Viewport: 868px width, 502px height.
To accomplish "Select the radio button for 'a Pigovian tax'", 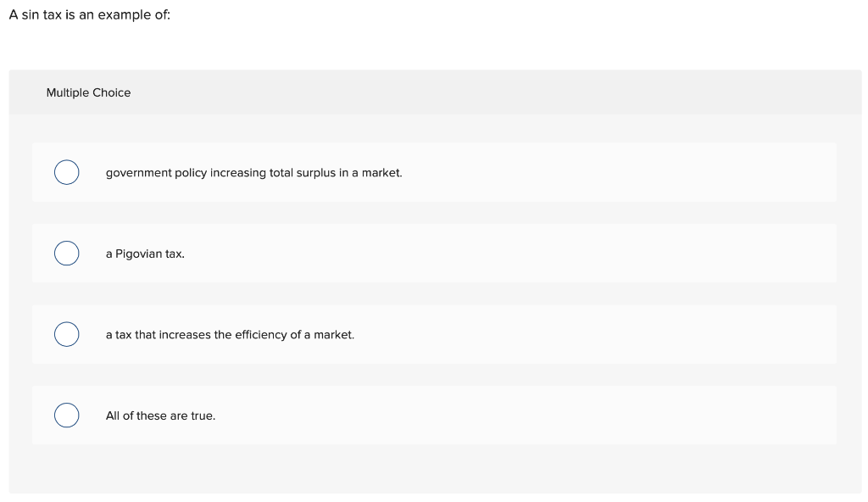I will click(x=66, y=253).
